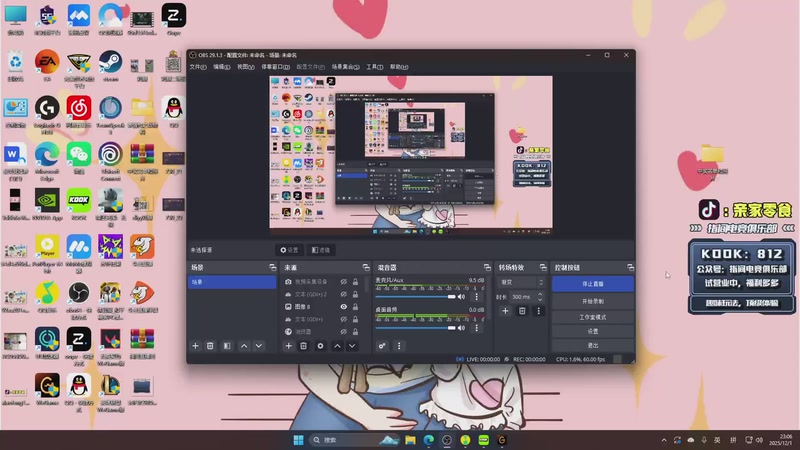Expand hidden tray icons chevron in taskbar

click(664, 440)
